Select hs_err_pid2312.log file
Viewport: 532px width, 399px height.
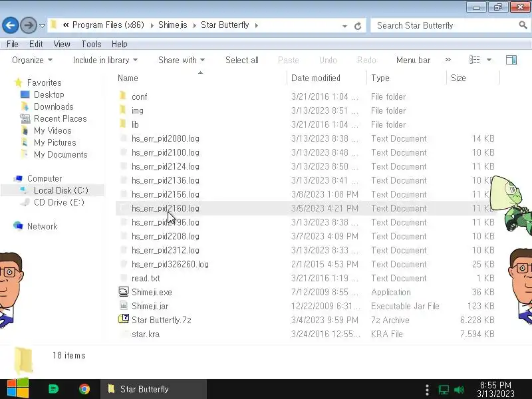tap(165, 250)
